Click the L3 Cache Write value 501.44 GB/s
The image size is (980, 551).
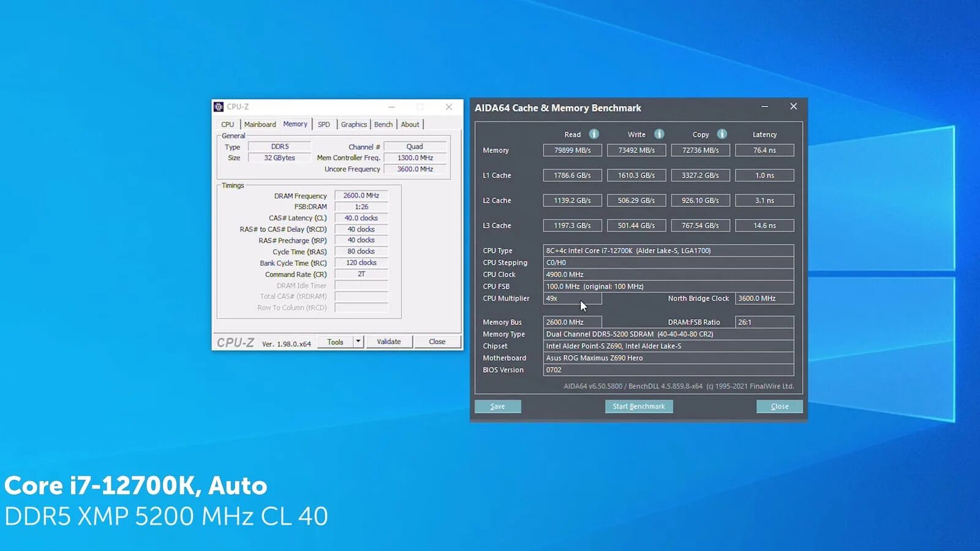pos(636,225)
